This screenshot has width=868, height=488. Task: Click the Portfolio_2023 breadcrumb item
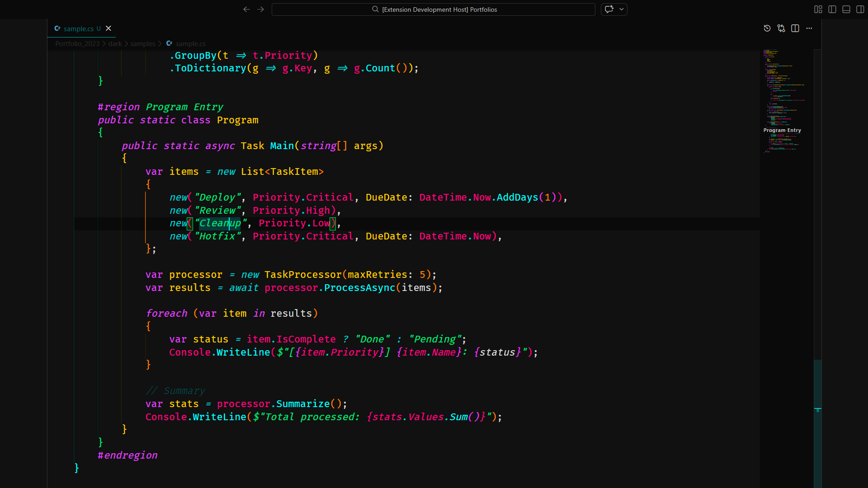click(77, 43)
